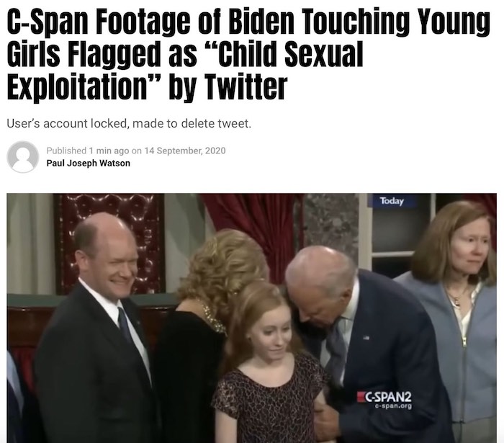Click the gray author avatar icon
Image resolution: width=504 pixels, height=443 pixels.
[23, 157]
